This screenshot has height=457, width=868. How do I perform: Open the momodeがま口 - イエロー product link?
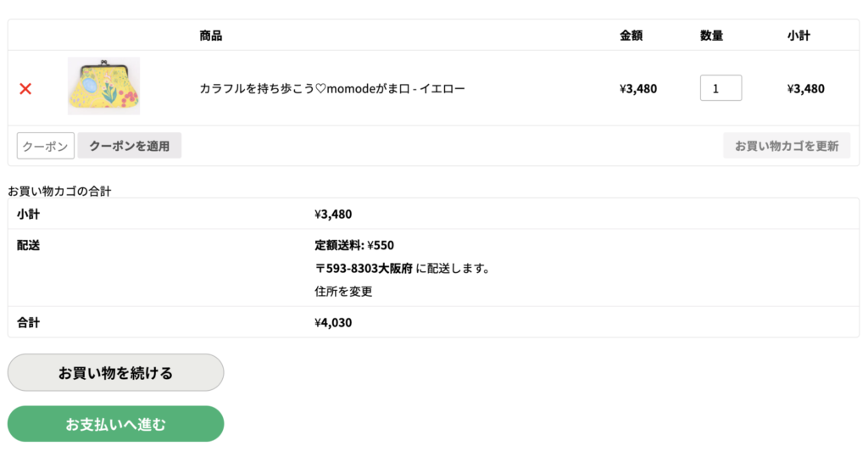tap(332, 88)
